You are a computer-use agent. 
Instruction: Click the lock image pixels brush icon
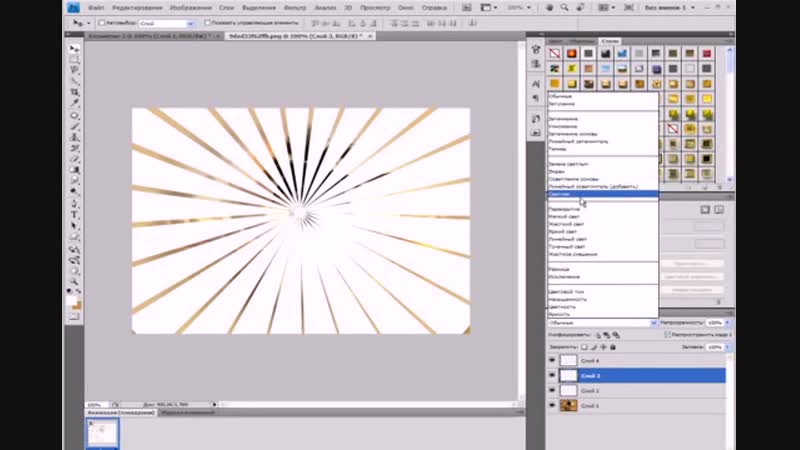[593, 347]
